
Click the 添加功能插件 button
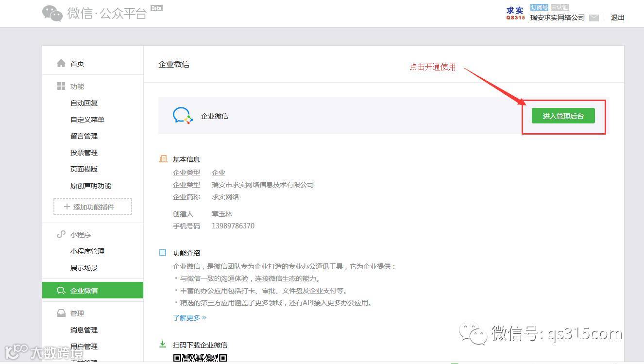click(93, 207)
